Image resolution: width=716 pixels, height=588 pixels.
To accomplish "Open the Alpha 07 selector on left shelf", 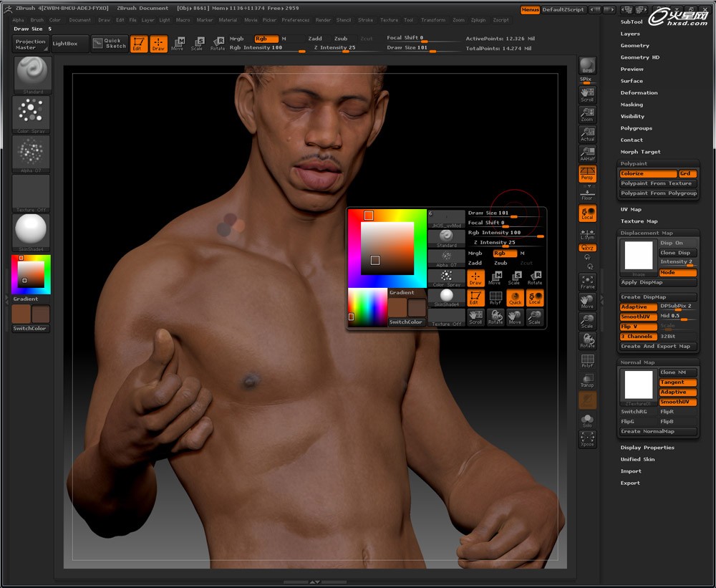I will click(32, 154).
